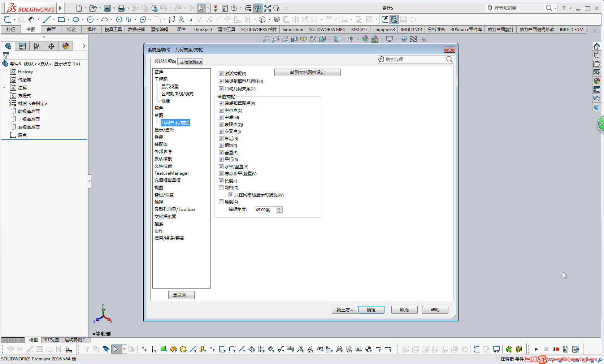Open the Simulation command manager tab

[293, 30]
